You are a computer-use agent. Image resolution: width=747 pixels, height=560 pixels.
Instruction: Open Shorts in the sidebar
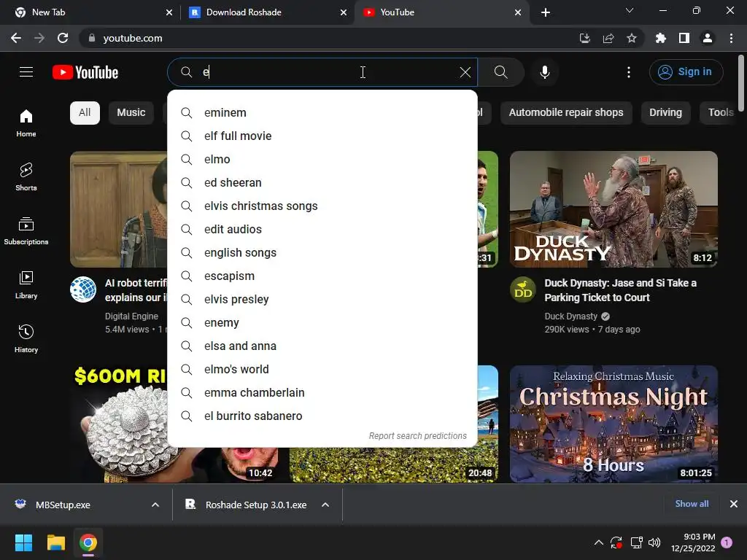point(26,176)
